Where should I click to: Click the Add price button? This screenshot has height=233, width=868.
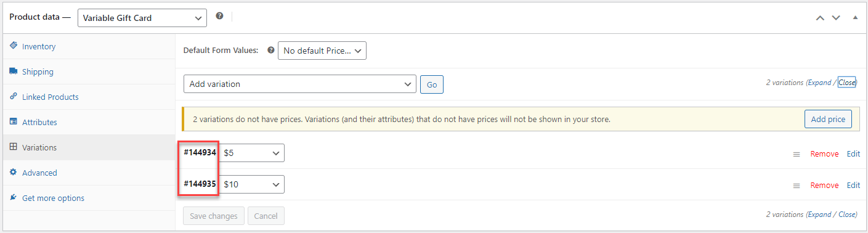(828, 119)
